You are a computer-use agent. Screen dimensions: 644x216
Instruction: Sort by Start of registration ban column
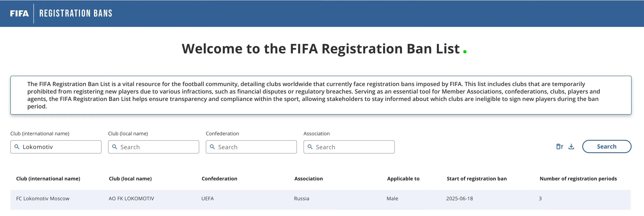click(x=476, y=179)
